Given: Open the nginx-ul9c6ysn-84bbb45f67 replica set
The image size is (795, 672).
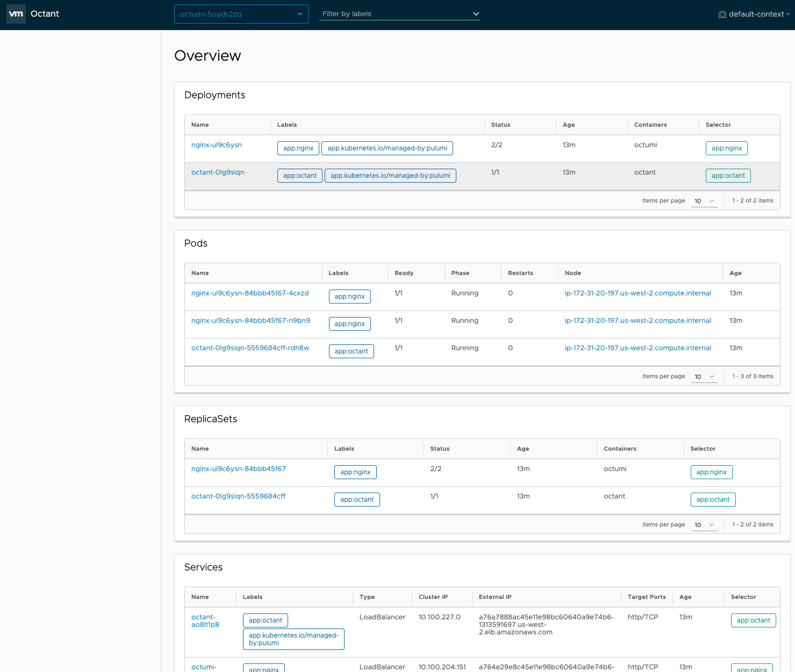Looking at the screenshot, I should [x=239, y=469].
